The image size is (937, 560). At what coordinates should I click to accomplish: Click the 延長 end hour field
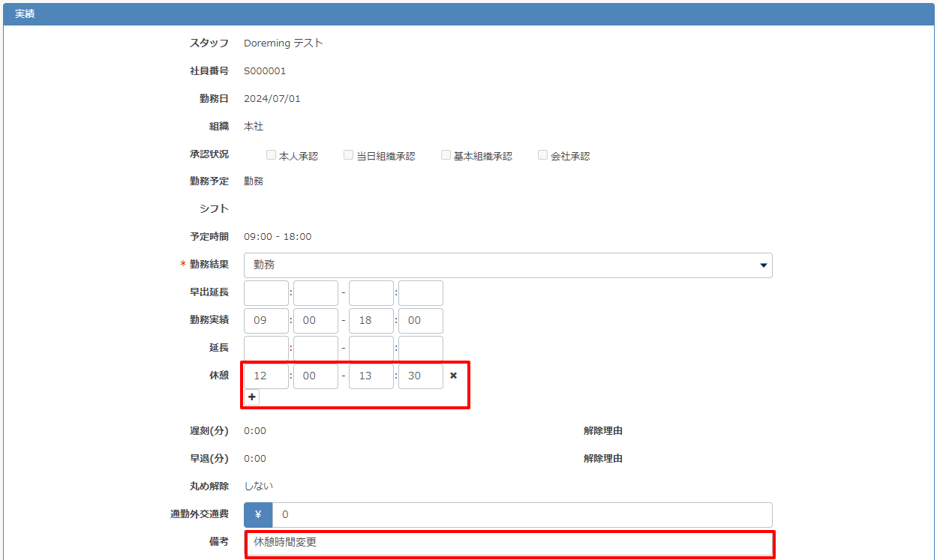371,349
